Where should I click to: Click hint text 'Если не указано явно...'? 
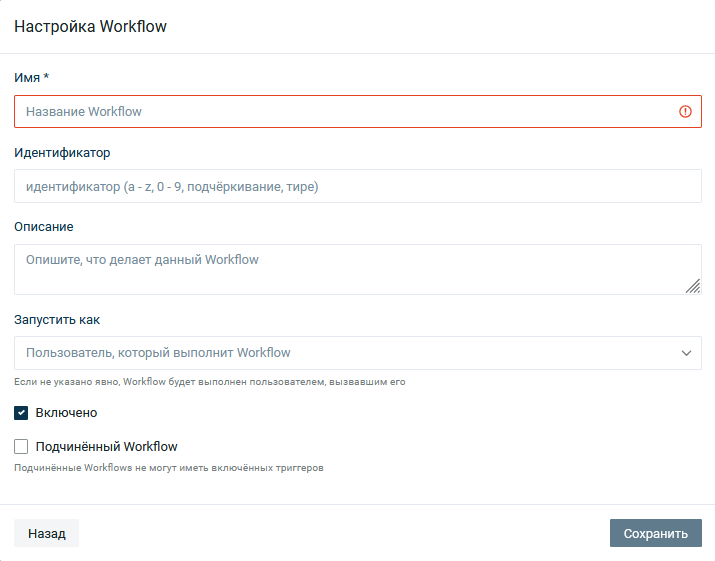[210, 382]
